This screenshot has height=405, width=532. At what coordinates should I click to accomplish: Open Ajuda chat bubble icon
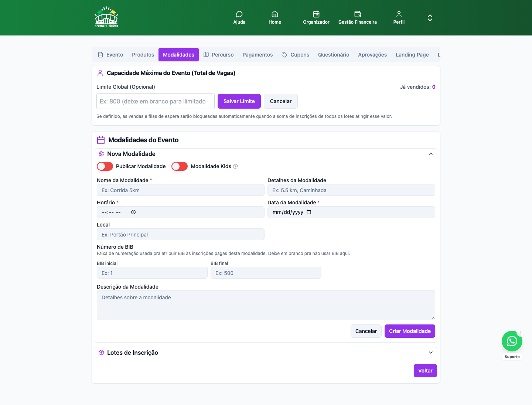tap(239, 14)
